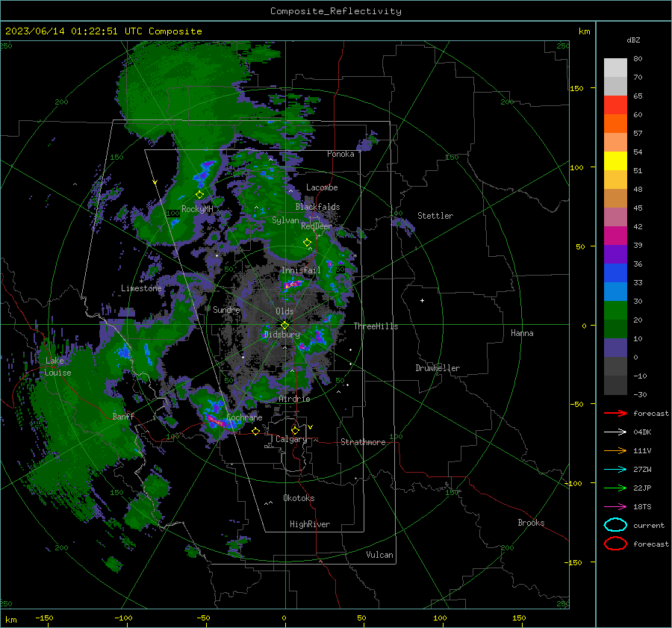Select the Hanna map label
Viewport: 672px width, 628px height.
(x=522, y=332)
